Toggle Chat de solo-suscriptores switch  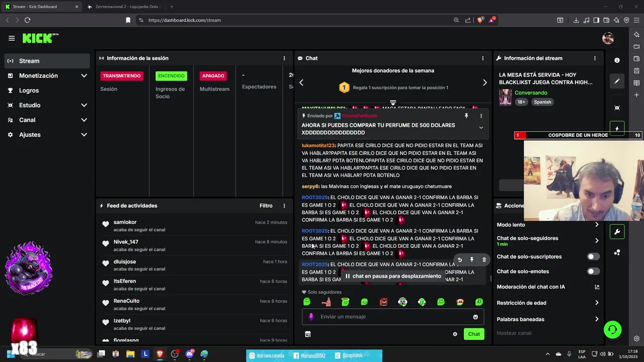click(x=594, y=256)
